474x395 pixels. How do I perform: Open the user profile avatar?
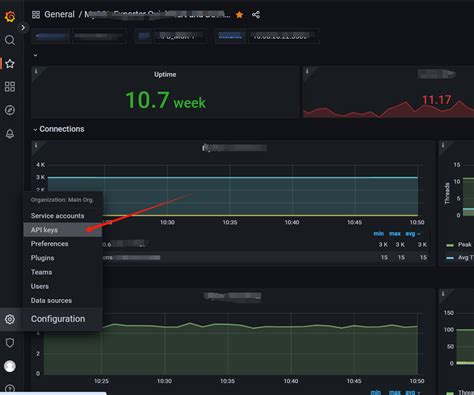tap(10, 366)
